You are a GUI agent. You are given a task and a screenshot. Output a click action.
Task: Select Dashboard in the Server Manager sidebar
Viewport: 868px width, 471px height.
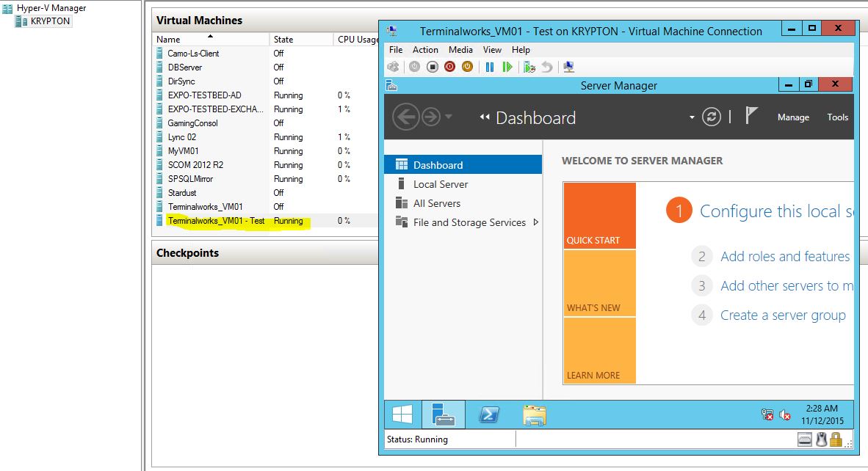(x=463, y=165)
